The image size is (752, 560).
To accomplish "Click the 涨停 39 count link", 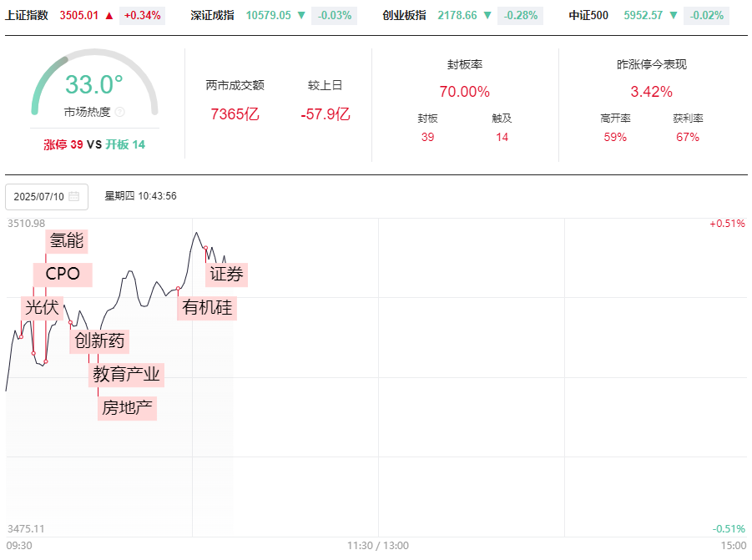I will click(x=63, y=144).
